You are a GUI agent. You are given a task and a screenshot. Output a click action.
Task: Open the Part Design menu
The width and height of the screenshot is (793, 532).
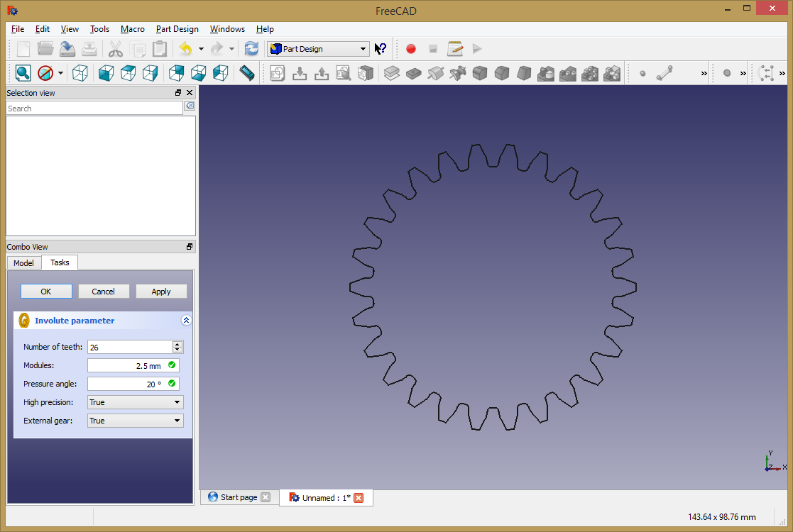[177, 29]
